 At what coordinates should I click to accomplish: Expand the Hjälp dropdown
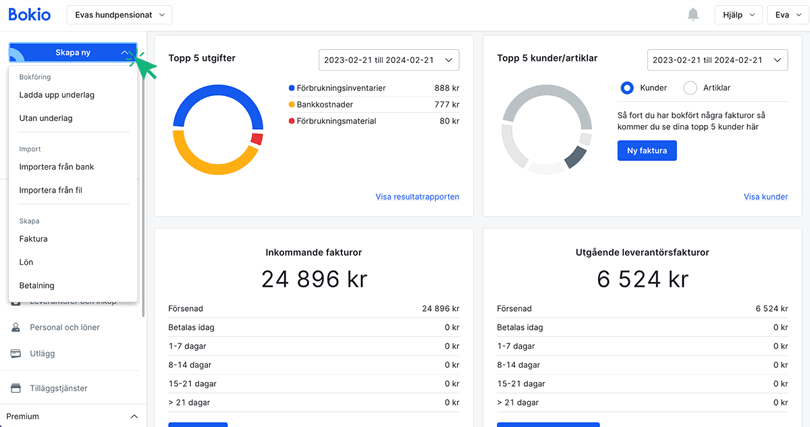736,15
